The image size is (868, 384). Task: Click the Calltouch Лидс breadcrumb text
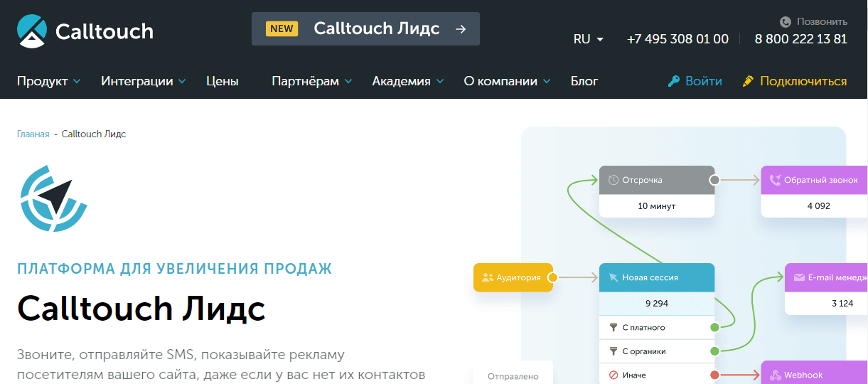click(94, 134)
